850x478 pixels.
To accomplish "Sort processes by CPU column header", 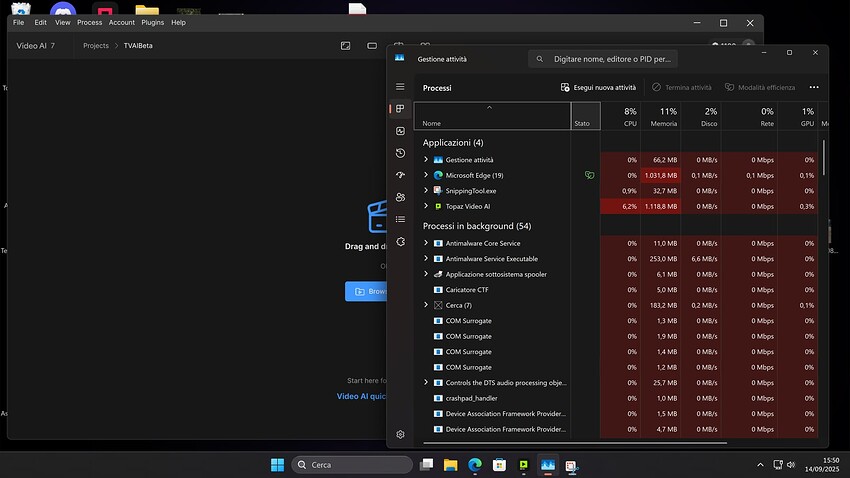I will 621,116.
